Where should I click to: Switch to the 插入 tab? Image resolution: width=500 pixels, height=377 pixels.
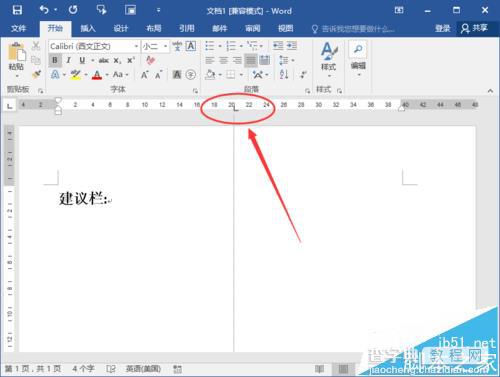[88, 28]
